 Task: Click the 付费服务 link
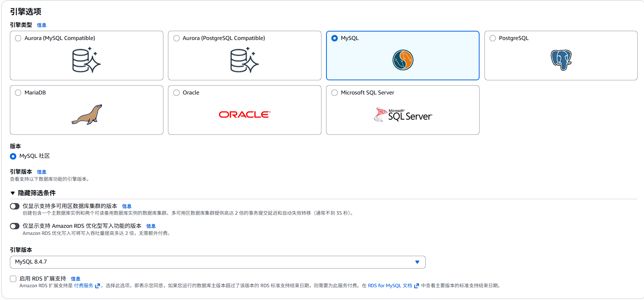pos(83,286)
